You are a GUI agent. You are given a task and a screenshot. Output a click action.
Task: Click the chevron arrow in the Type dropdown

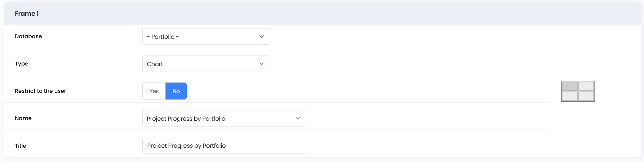point(261,64)
